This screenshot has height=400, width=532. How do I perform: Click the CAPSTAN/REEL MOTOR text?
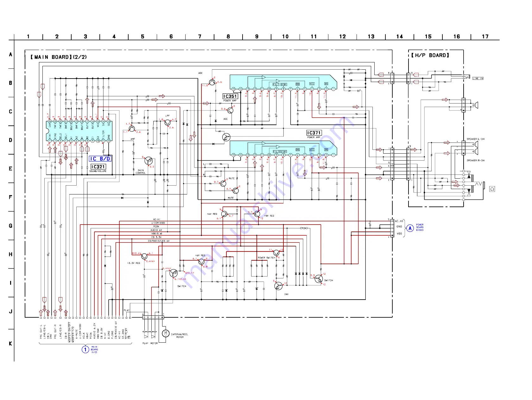(180, 336)
